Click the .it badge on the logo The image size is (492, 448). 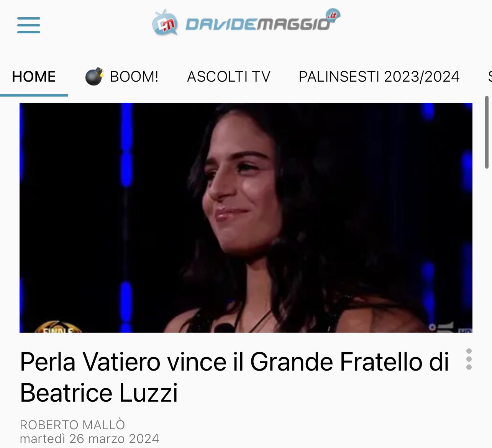point(333,15)
